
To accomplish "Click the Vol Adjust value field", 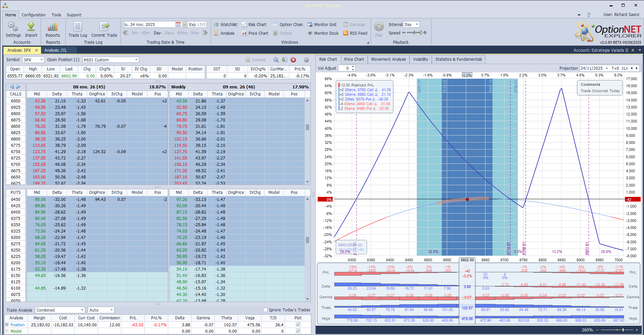I will pos(344,68).
